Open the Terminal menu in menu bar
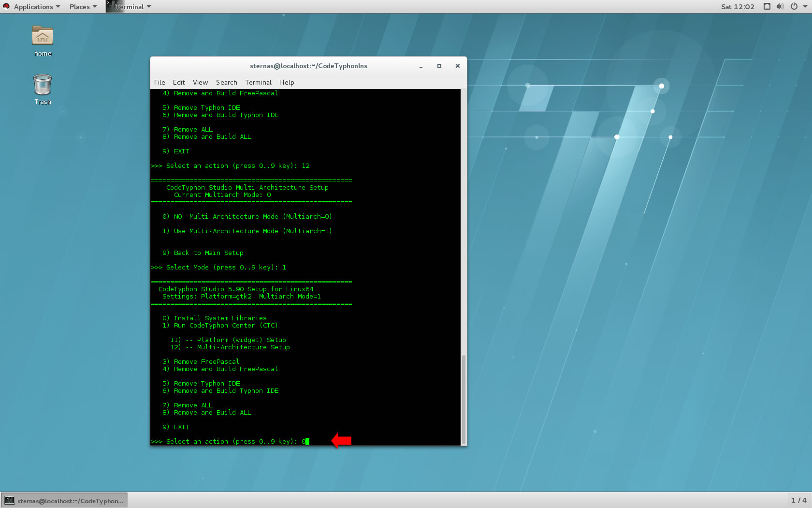Screen dimensions: 812x508 pyautogui.click(x=258, y=82)
